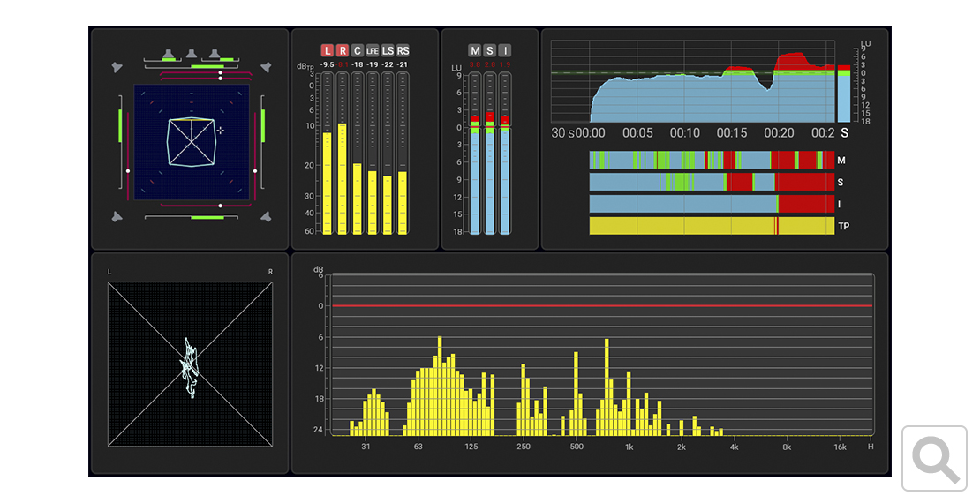Click the red 8.1 peak readout
980x503 pixels.
343,64
